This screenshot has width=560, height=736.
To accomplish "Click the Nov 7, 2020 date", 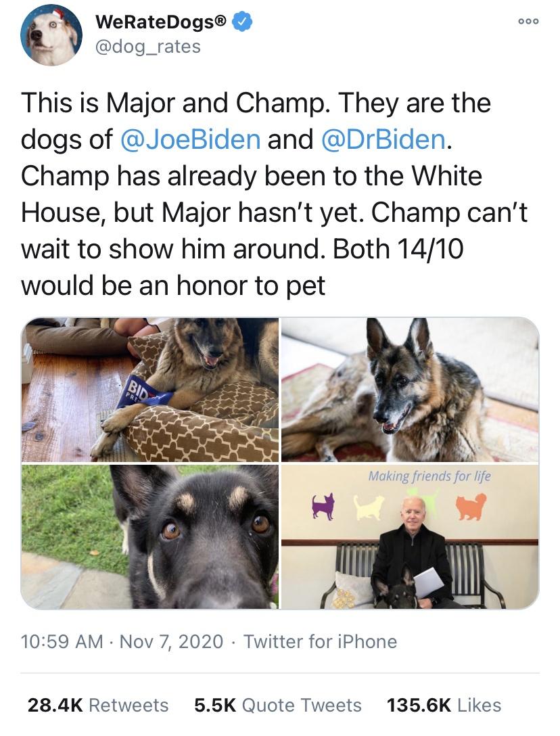I will pos(170,641).
